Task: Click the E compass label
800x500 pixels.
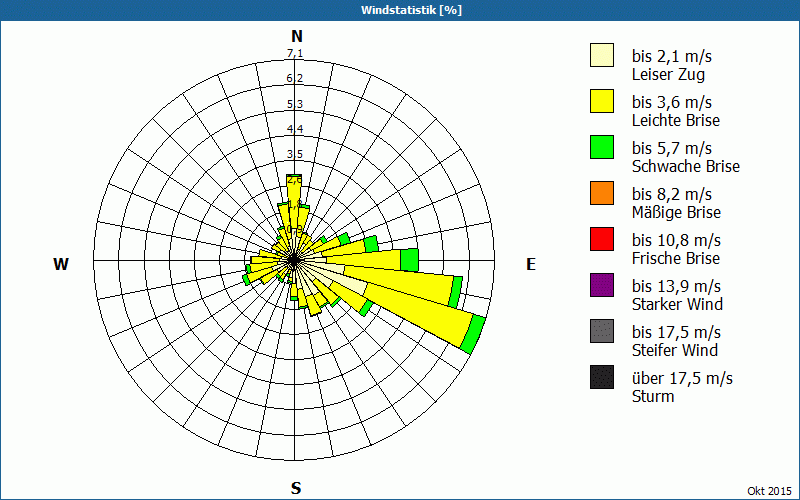Action: pyautogui.click(x=531, y=264)
